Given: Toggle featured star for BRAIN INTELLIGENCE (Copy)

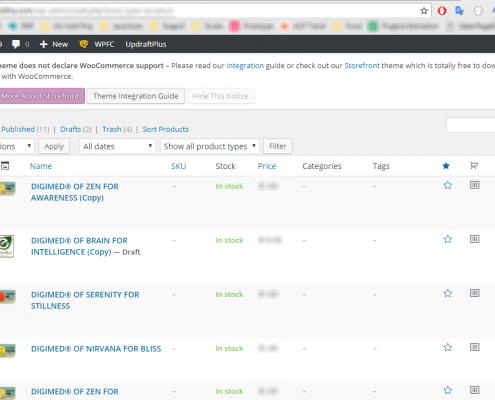Looking at the screenshot, I should [448, 239].
